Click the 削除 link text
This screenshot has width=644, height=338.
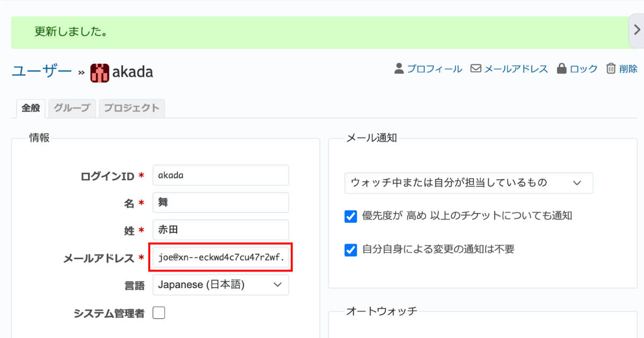pyautogui.click(x=628, y=69)
